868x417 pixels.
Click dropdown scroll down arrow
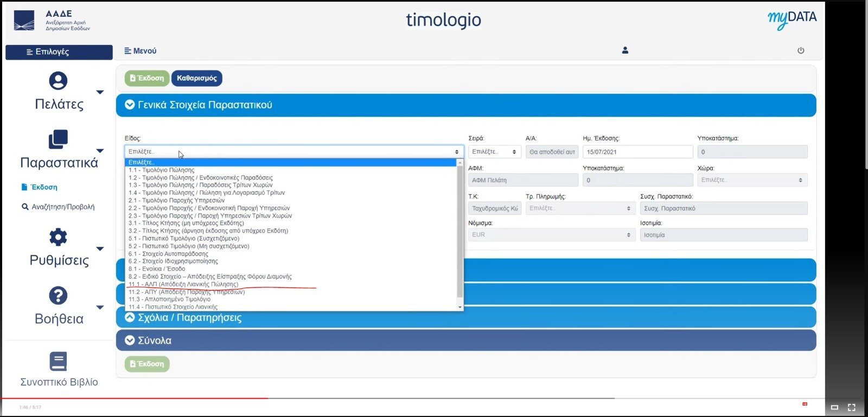coord(461,307)
